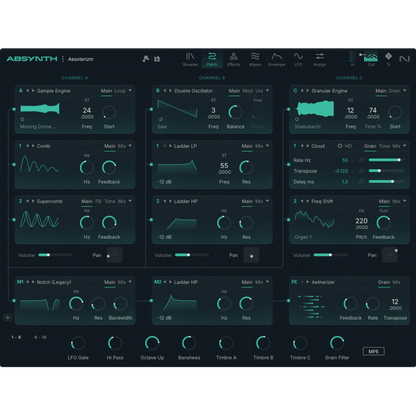The height and width of the screenshot is (416, 416).
Task: Click the Native Instruments logo
Action: [x=404, y=59]
